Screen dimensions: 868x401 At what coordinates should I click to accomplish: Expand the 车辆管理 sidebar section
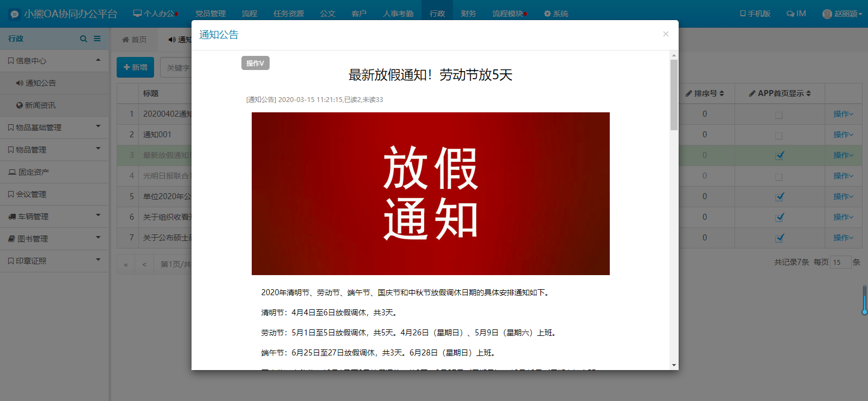(54, 217)
